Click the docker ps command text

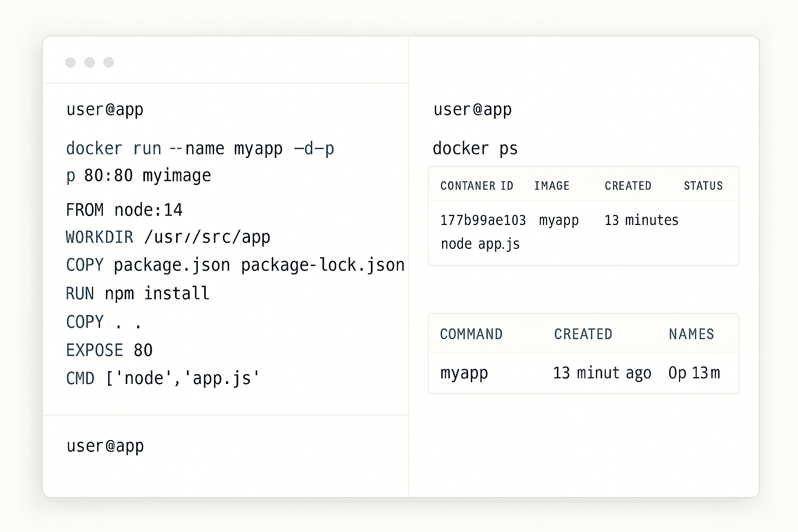pos(474,149)
